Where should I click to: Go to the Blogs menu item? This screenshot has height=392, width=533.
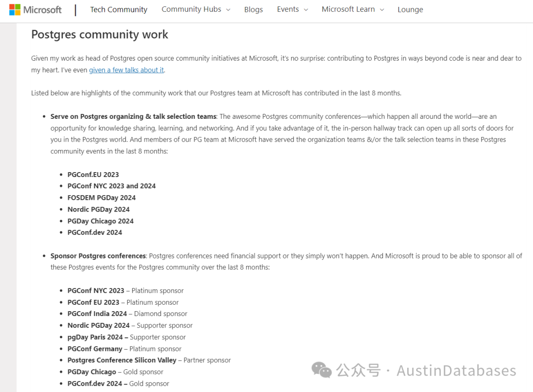click(254, 9)
